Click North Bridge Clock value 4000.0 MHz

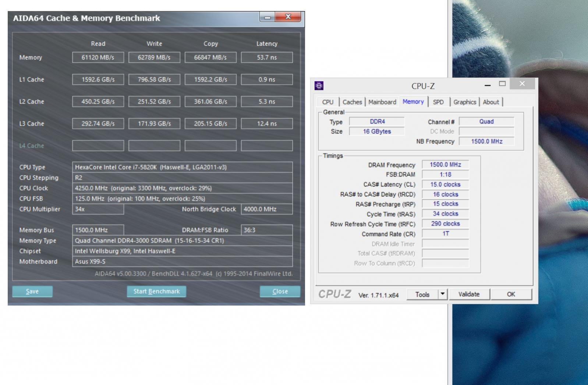pos(267,209)
